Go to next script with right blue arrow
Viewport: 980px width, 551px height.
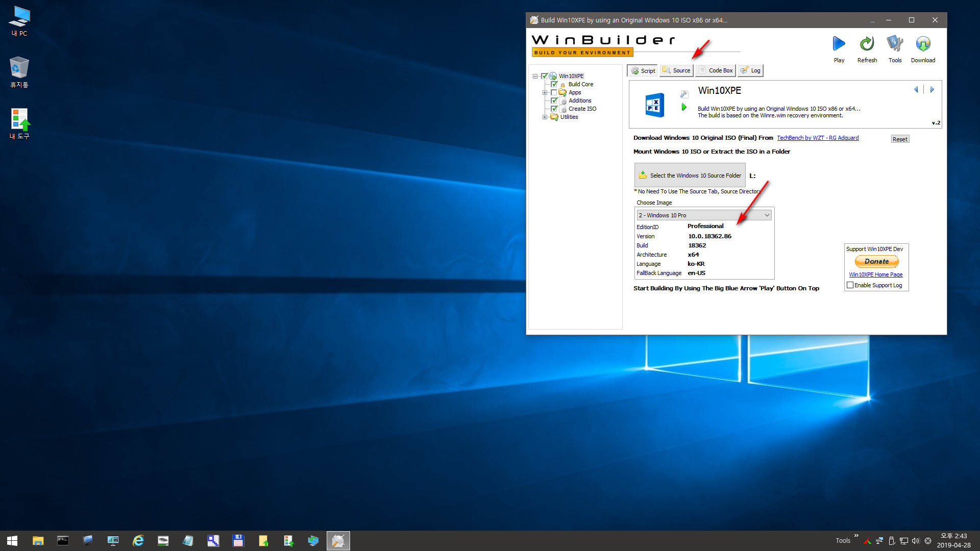(932, 89)
